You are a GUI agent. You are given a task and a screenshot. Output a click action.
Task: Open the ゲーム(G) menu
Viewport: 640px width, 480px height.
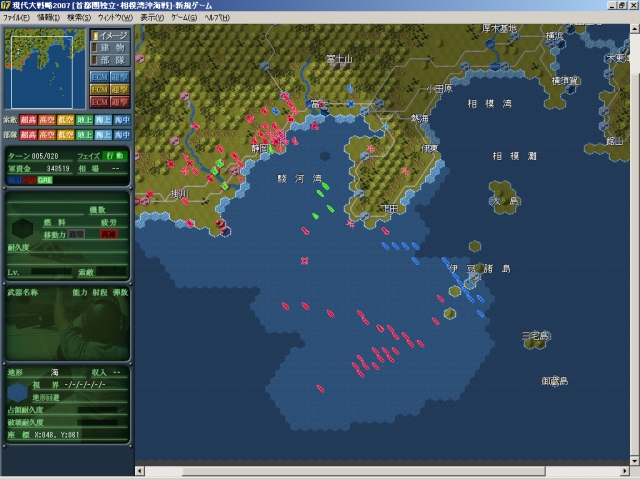[184, 18]
